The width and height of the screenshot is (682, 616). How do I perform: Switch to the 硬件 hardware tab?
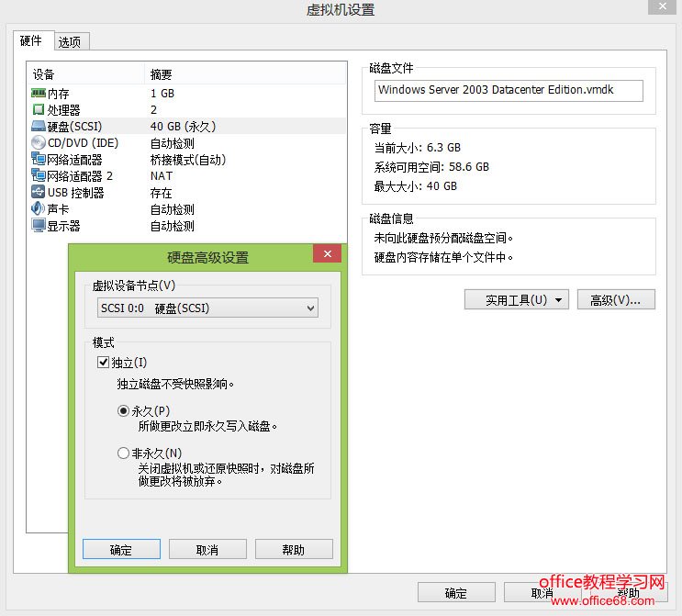tap(31, 41)
